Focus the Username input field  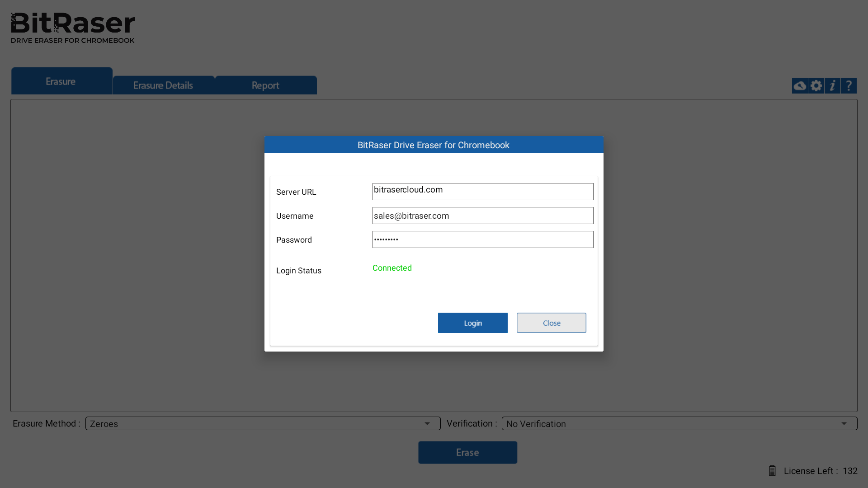coord(483,216)
